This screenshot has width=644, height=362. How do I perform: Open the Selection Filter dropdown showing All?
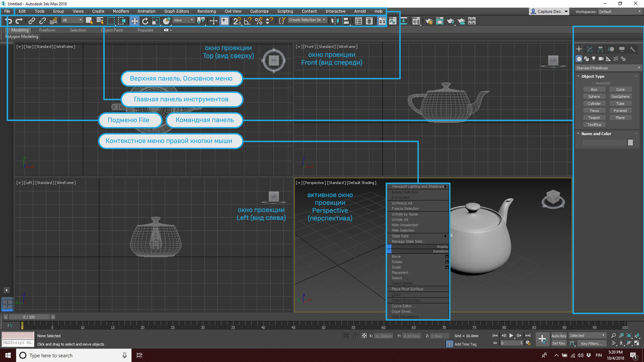click(72, 20)
